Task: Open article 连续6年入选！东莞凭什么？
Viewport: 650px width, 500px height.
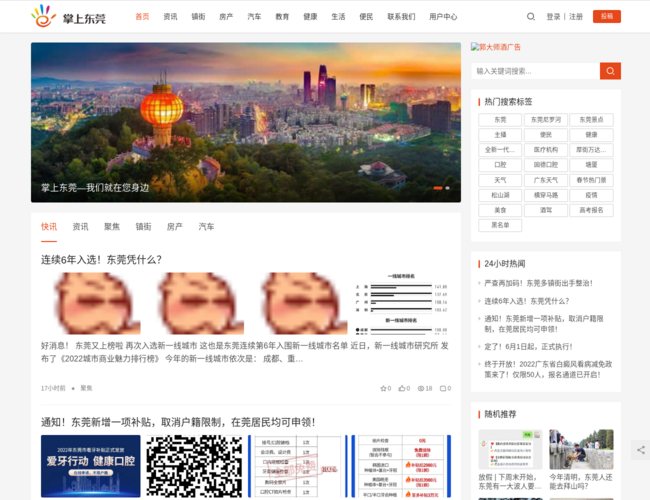Action: point(101,259)
